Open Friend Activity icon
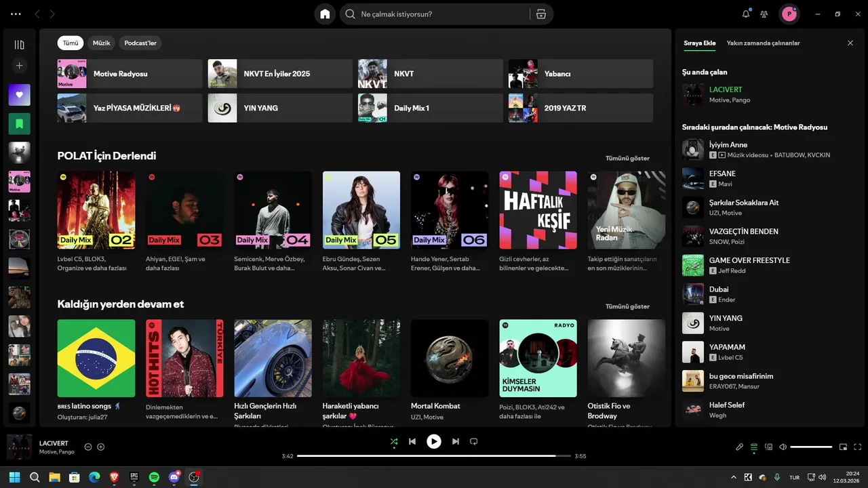The height and width of the screenshot is (488, 868). pos(764,14)
